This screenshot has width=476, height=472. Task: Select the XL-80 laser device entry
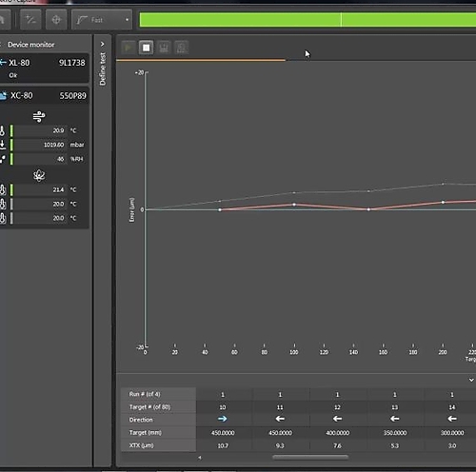(x=44, y=68)
